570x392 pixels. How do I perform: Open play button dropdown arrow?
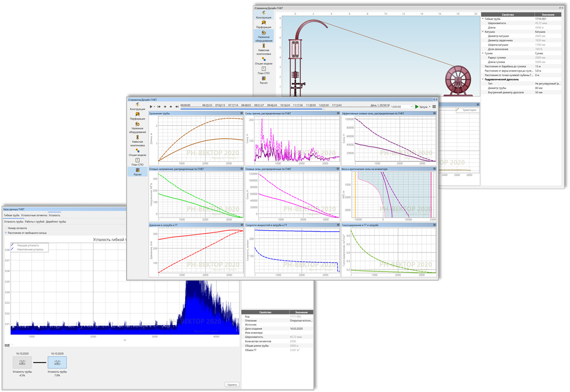[x=154, y=107]
